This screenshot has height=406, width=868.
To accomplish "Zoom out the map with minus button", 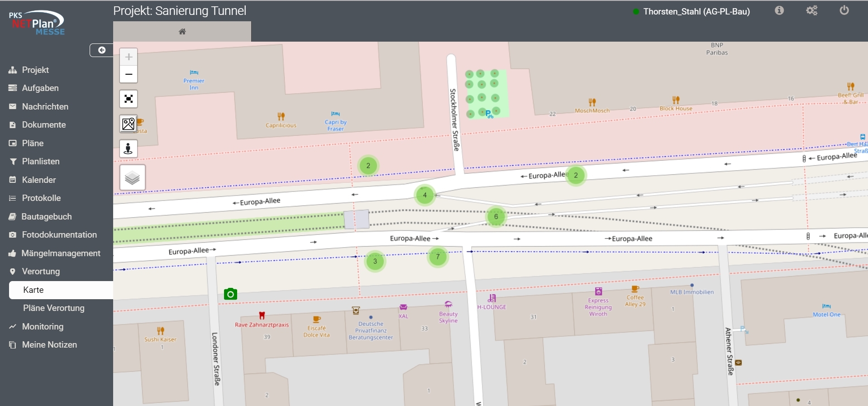I will pos(129,74).
